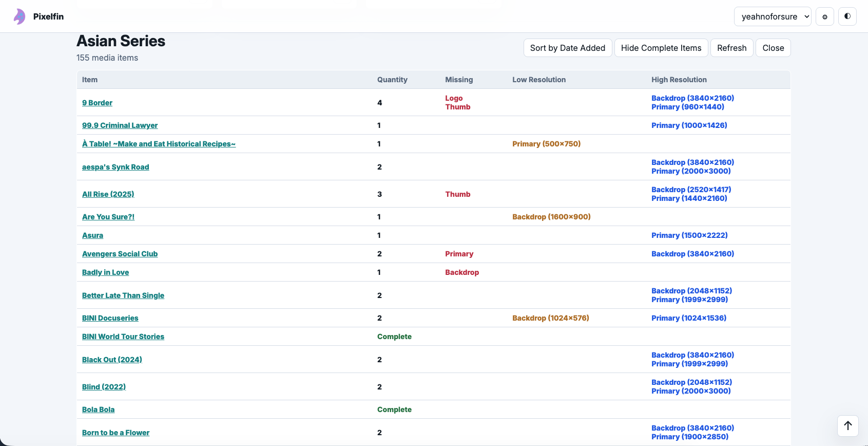The image size is (868, 446).
Task: Click Primary (960×1440) for 9 Border
Action: click(x=688, y=107)
